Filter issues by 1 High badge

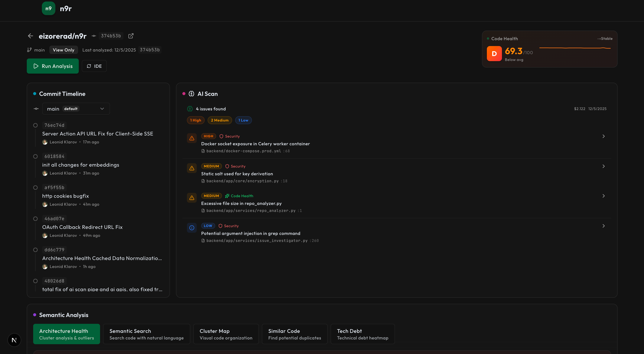click(196, 120)
